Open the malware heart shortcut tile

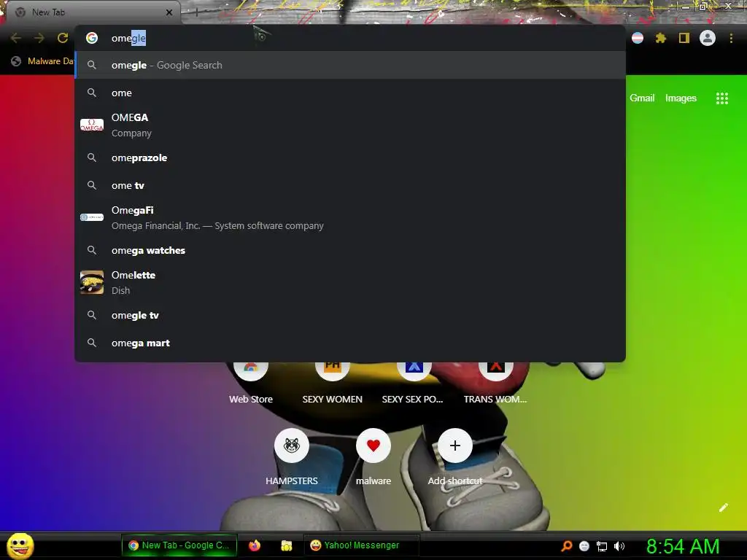coord(373,457)
